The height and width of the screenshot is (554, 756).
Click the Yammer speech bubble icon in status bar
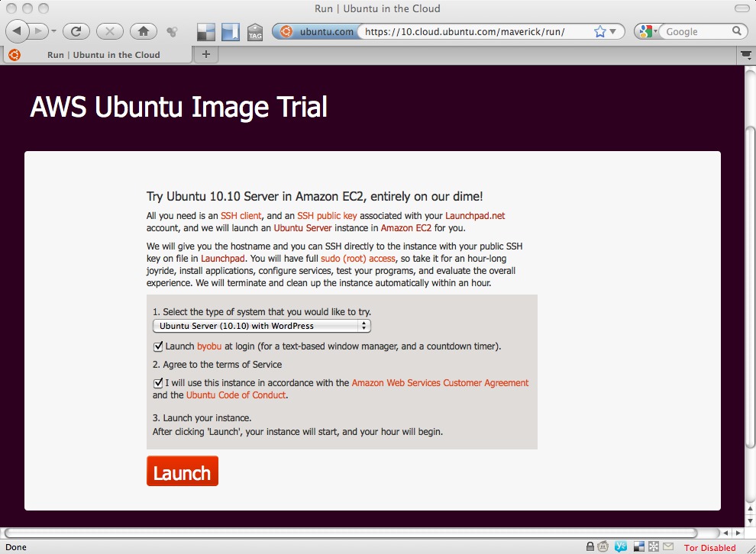622,546
